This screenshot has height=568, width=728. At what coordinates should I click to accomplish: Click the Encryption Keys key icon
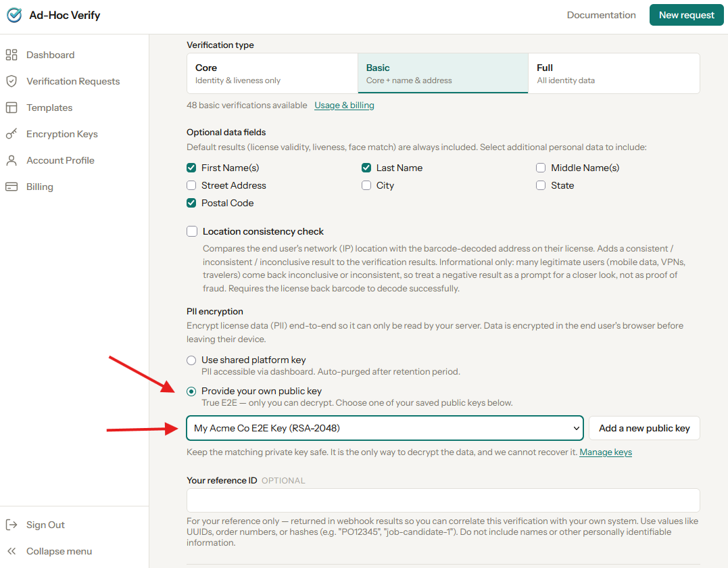[x=11, y=134]
